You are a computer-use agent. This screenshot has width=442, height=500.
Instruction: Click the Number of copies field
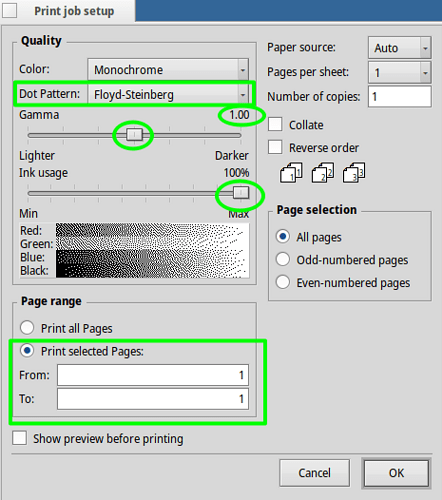click(400, 97)
